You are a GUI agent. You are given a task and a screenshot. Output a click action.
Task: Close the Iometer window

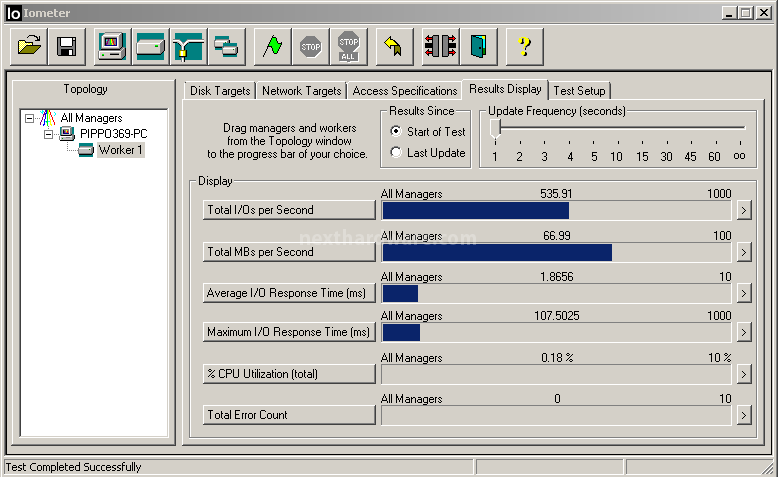pos(764,13)
